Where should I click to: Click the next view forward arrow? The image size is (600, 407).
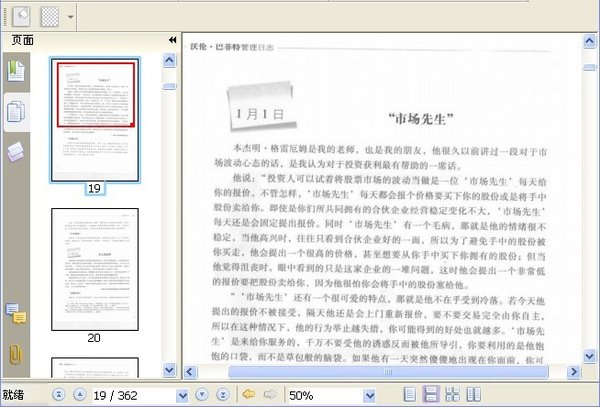(x=271, y=394)
